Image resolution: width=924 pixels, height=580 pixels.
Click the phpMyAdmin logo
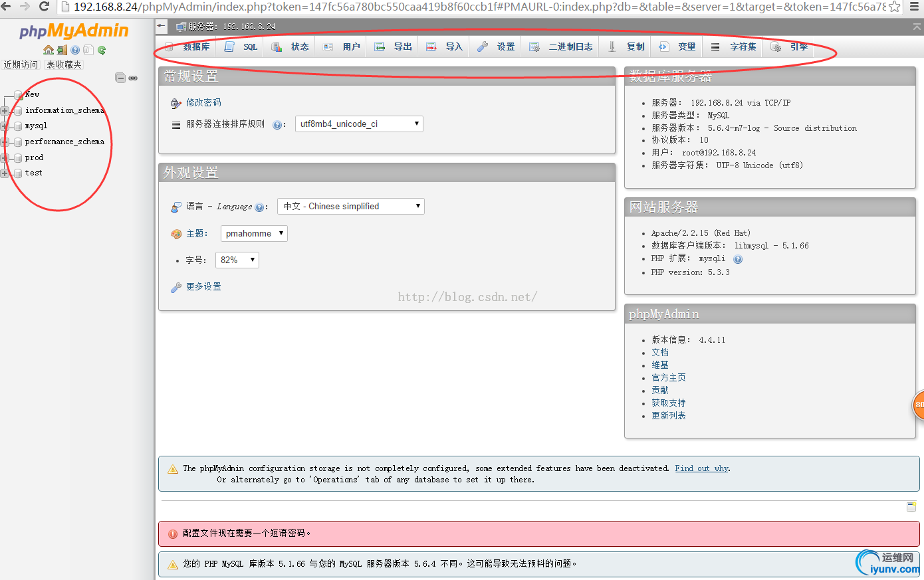pos(74,31)
